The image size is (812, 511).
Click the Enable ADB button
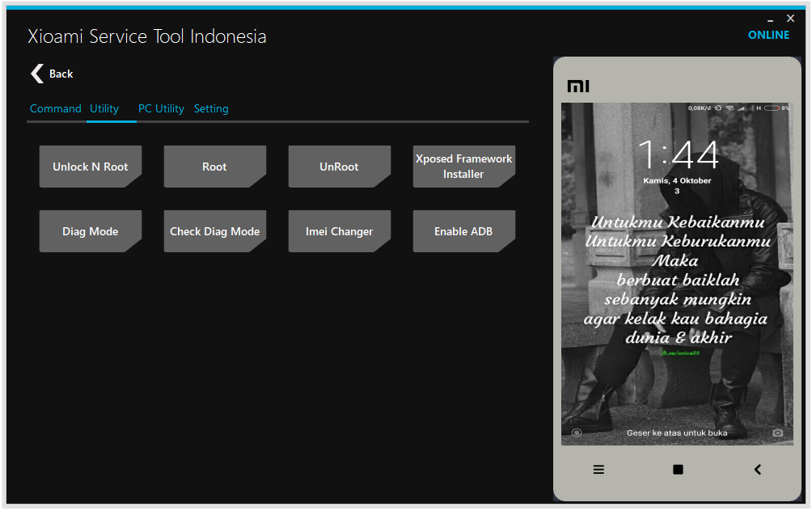(x=463, y=231)
